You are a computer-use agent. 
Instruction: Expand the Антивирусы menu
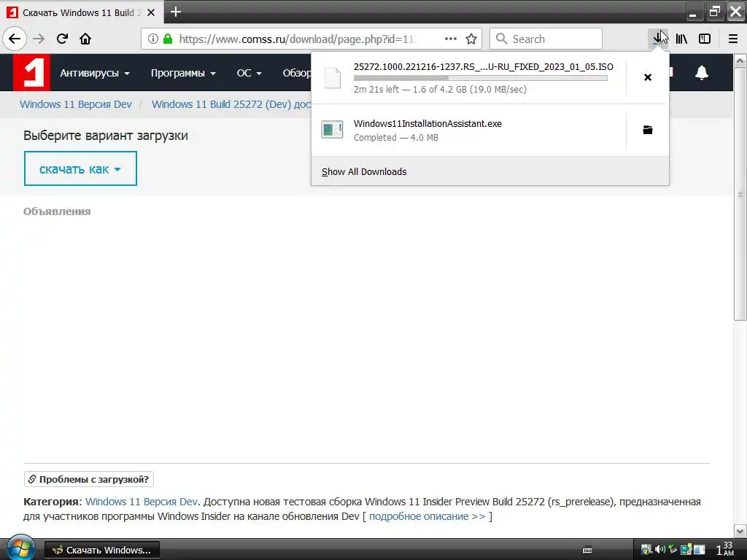(94, 73)
